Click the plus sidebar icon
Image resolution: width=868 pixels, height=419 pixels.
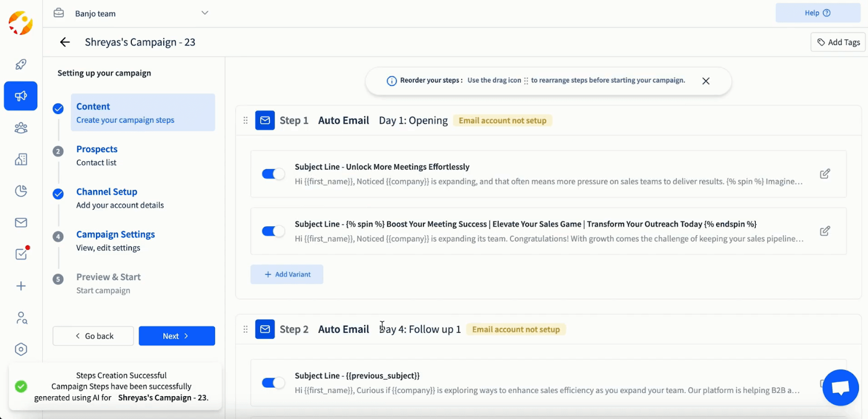pos(21,286)
